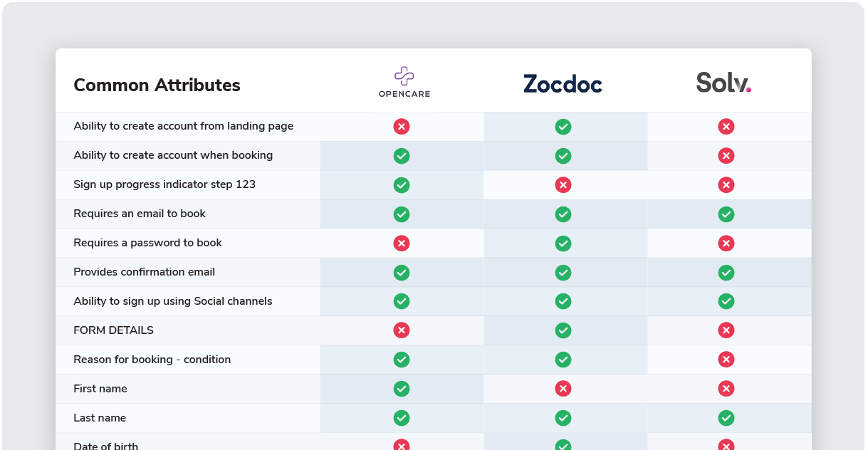Click Opencare's check for reason for booking condition
Viewport: 868px width, 450px height.
click(402, 360)
